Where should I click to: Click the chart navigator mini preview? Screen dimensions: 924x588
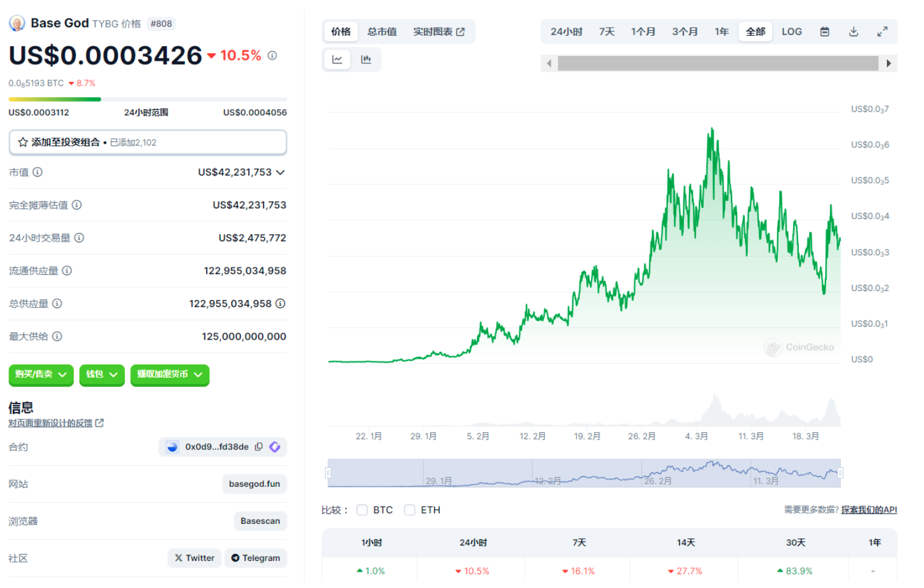pos(584,473)
